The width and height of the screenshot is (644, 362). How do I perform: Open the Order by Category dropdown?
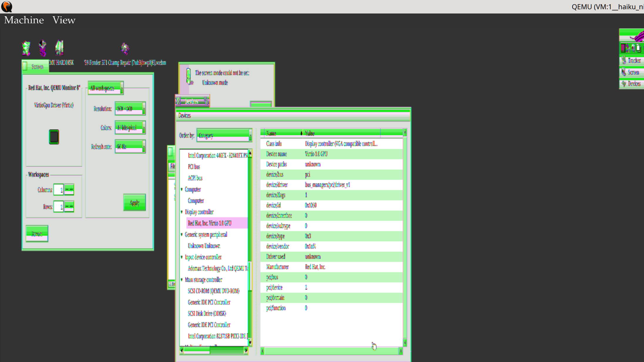coord(224,135)
